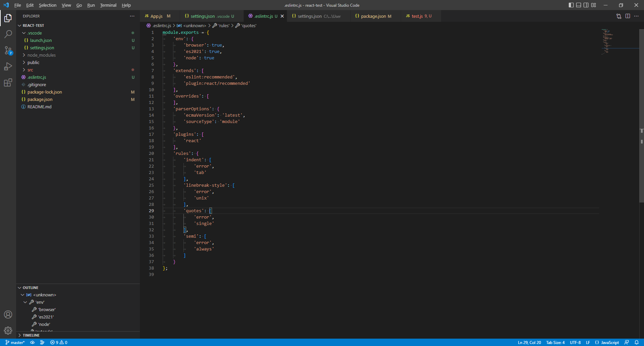Select 'node' in the outline
This screenshot has height=346, width=644.
tap(78, 324)
